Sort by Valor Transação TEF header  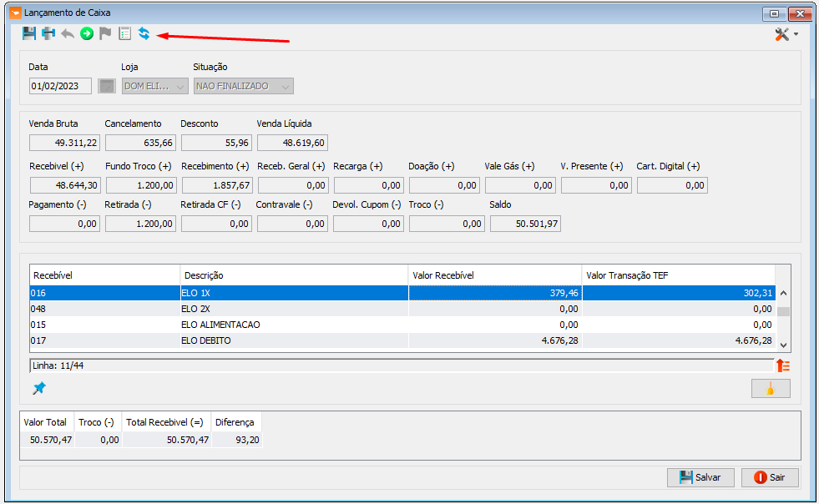(x=679, y=275)
